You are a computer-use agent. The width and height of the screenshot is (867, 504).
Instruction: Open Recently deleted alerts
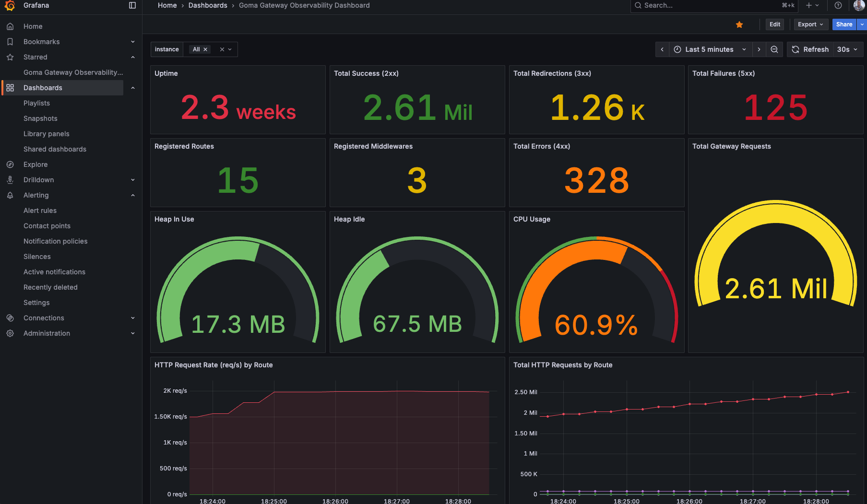[x=50, y=287]
